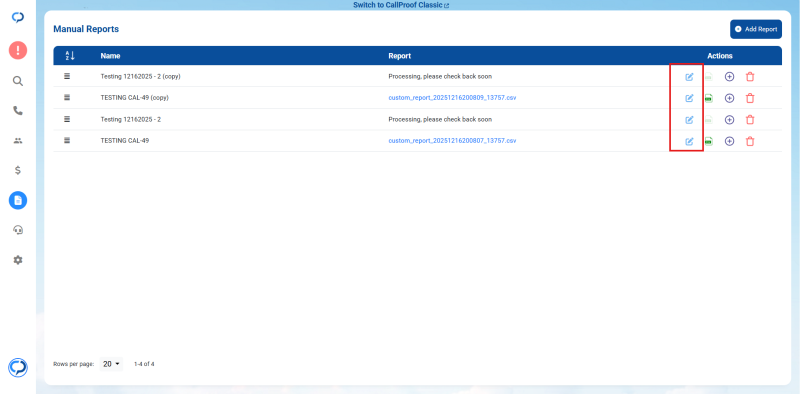Delete the Testing 12162025 - 2 report
The height and width of the screenshot is (394, 800).
point(750,120)
